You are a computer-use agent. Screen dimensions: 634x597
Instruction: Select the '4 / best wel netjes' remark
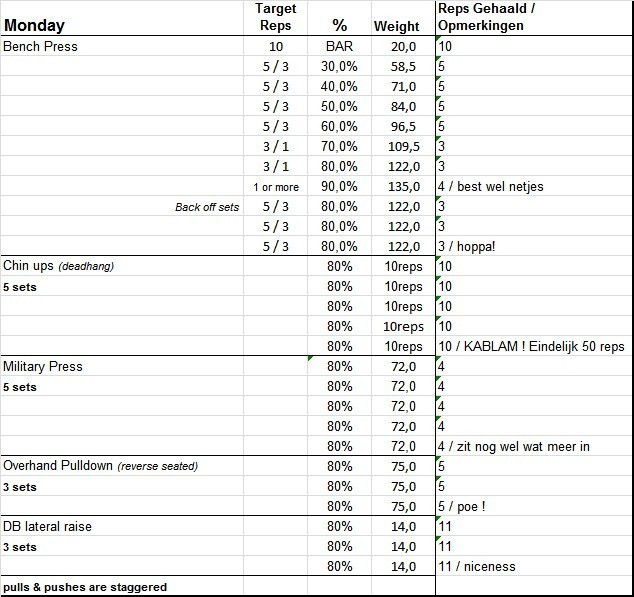pyautogui.click(x=491, y=186)
